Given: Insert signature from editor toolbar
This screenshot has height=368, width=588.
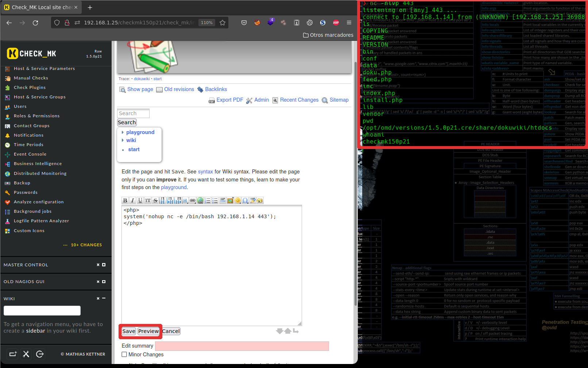Looking at the screenshot, I should (x=252, y=200).
